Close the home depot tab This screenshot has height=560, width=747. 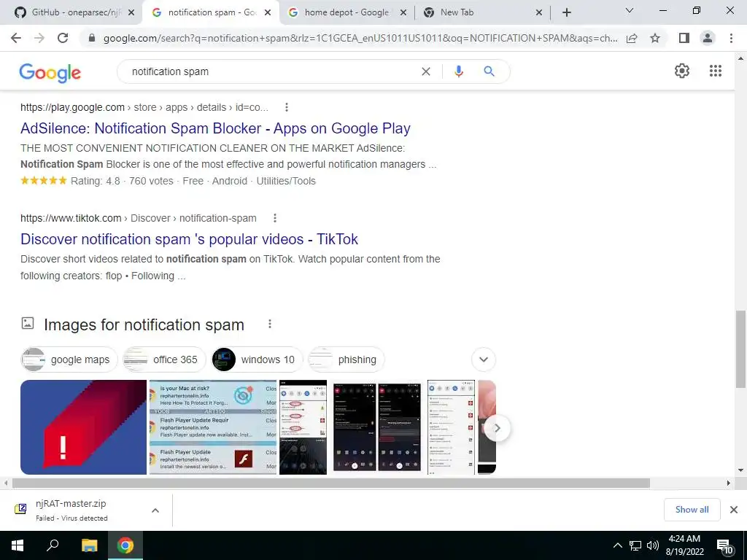pyautogui.click(x=403, y=13)
